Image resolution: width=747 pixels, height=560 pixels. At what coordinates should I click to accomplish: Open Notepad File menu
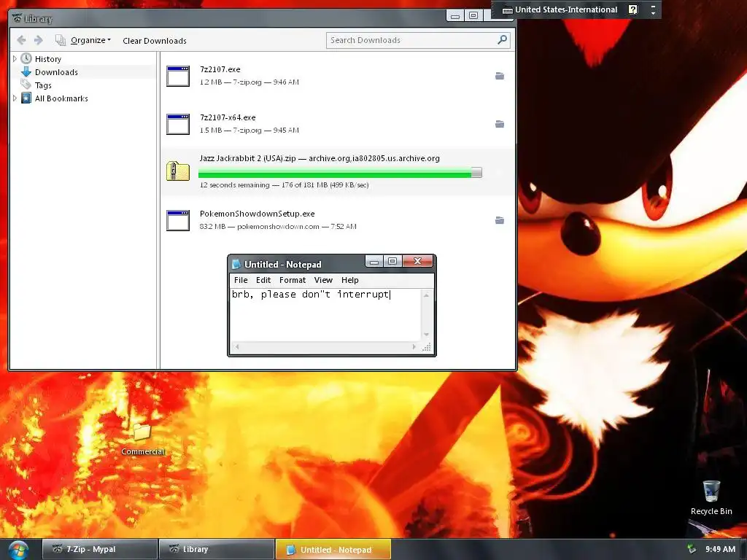241,280
